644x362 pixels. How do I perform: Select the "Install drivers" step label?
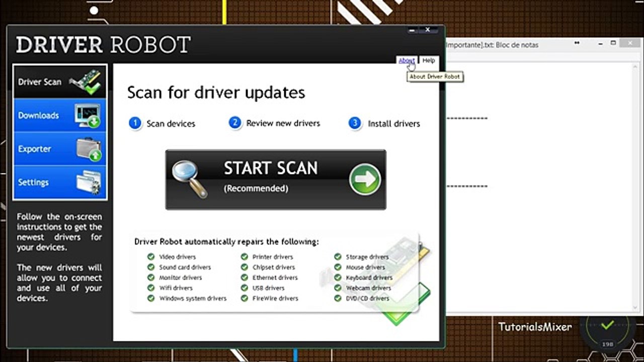394,124
